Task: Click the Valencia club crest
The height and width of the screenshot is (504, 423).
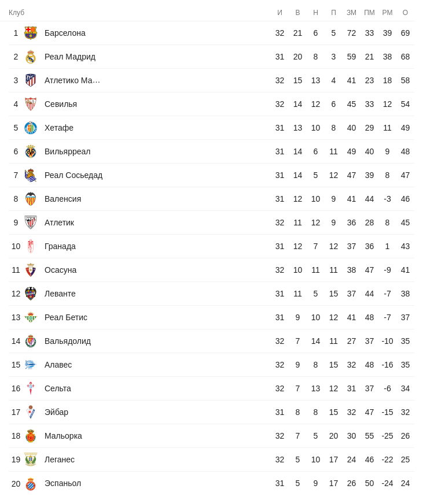Action: [x=31, y=199]
